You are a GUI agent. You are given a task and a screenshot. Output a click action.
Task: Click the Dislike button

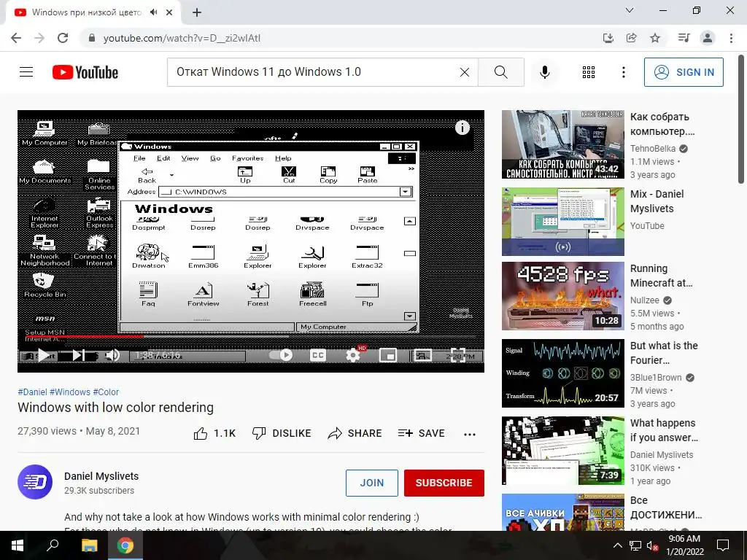pyautogui.click(x=282, y=433)
